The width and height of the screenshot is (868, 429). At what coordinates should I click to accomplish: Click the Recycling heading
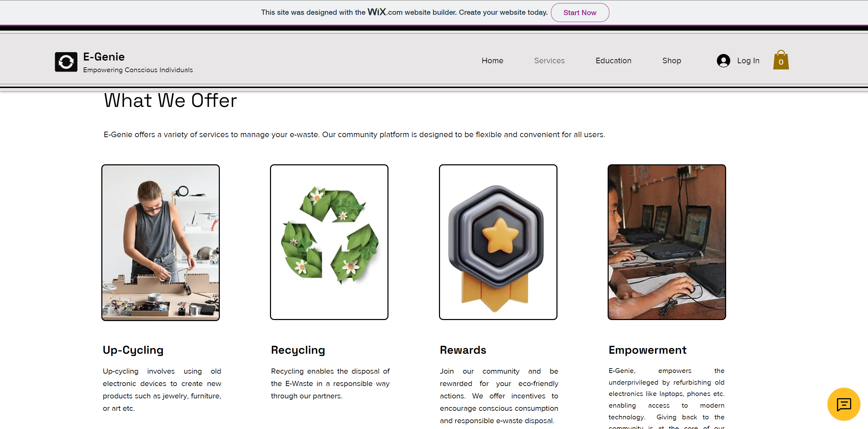[298, 350]
